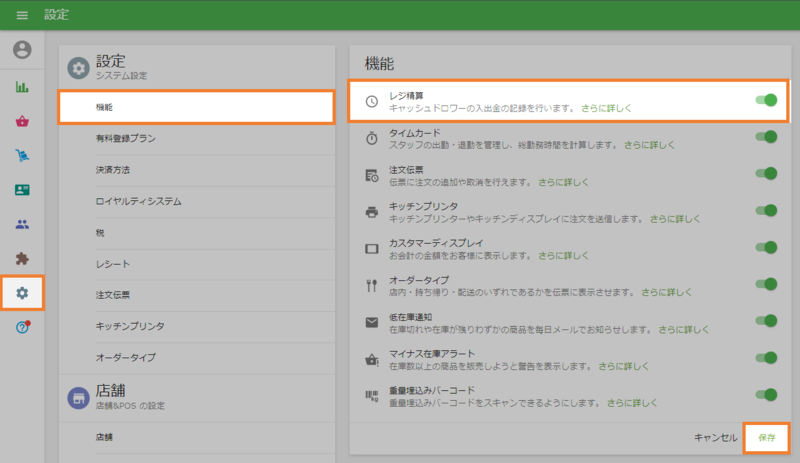Open the customers people icon

coord(22,224)
